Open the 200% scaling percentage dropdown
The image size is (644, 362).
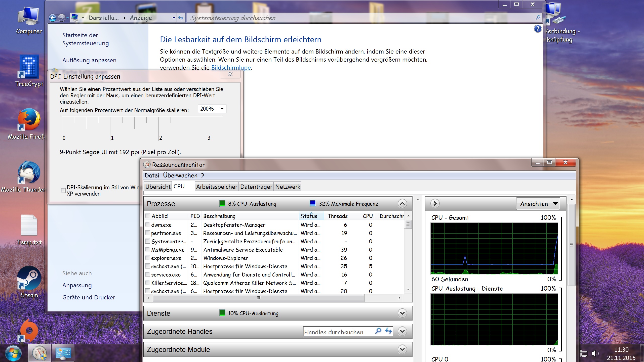[222, 109]
